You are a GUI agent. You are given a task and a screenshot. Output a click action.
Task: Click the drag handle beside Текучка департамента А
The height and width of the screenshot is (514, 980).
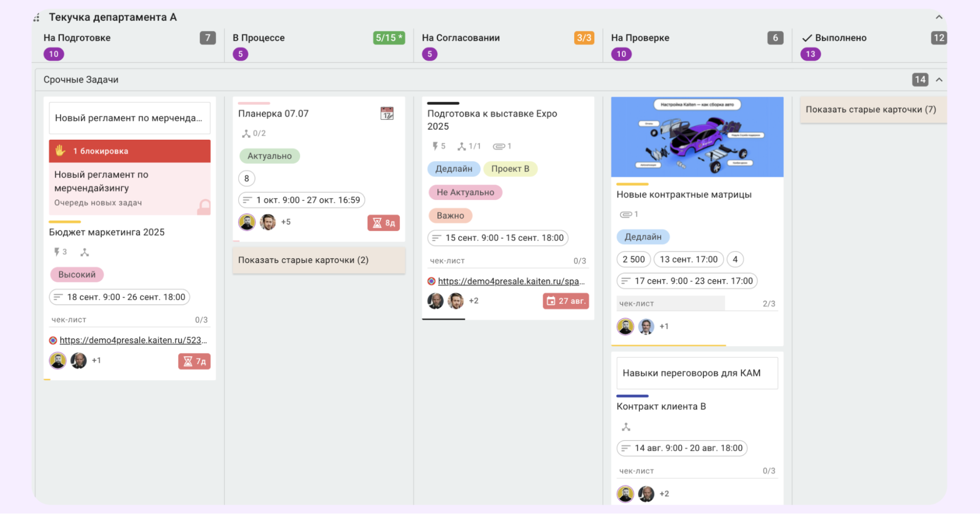[x=36, y=18]
